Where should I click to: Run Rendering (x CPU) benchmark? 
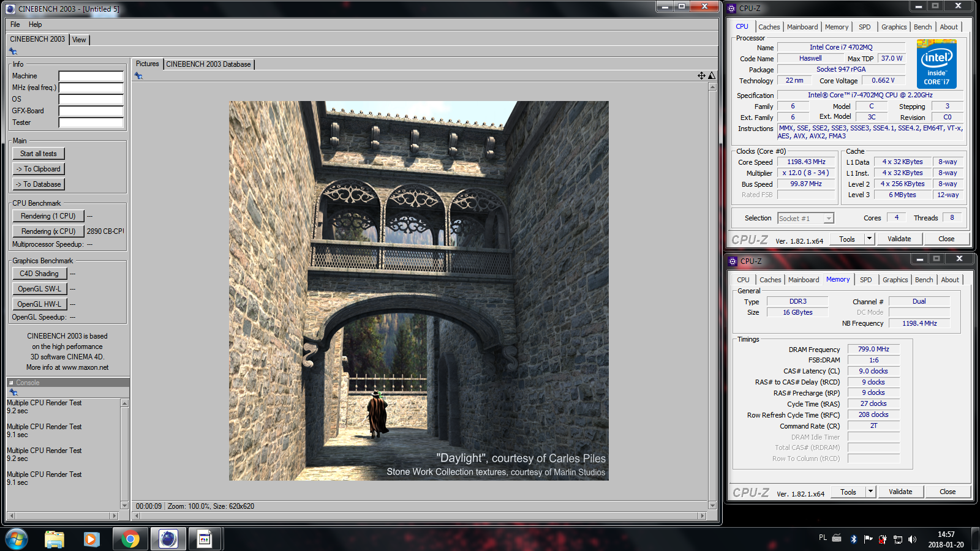[x=48, y=231]
